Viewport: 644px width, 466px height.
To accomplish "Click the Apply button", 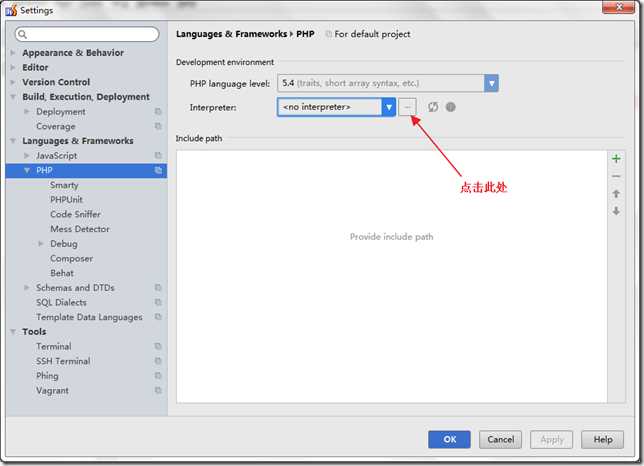I will click(552, 439).
